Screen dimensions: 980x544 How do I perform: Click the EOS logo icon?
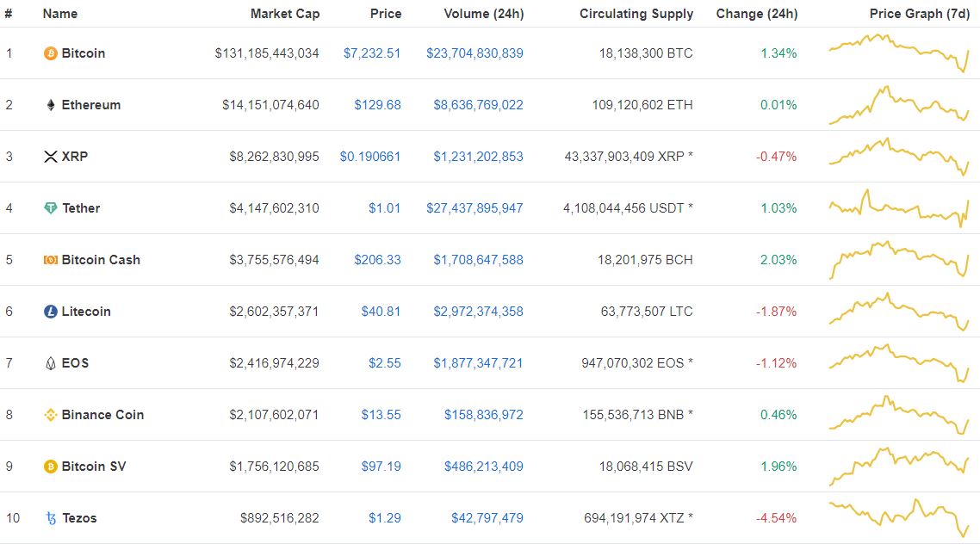(51, 363)
